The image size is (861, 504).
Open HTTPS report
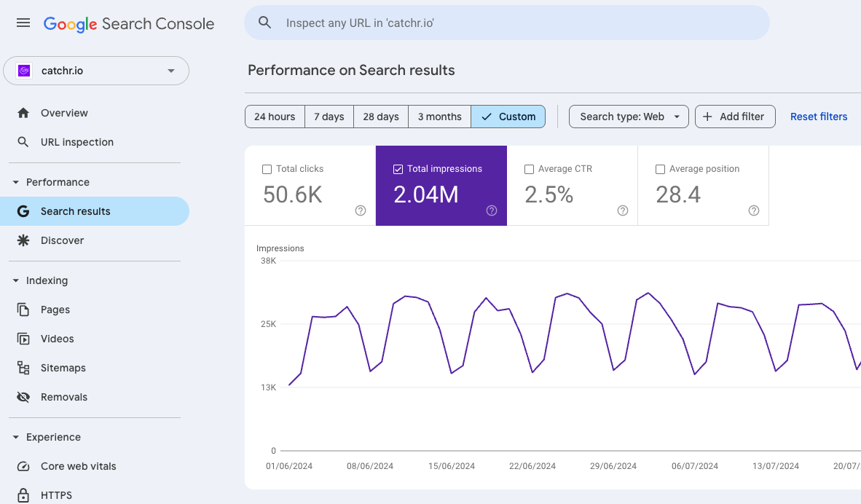point(95,495)
